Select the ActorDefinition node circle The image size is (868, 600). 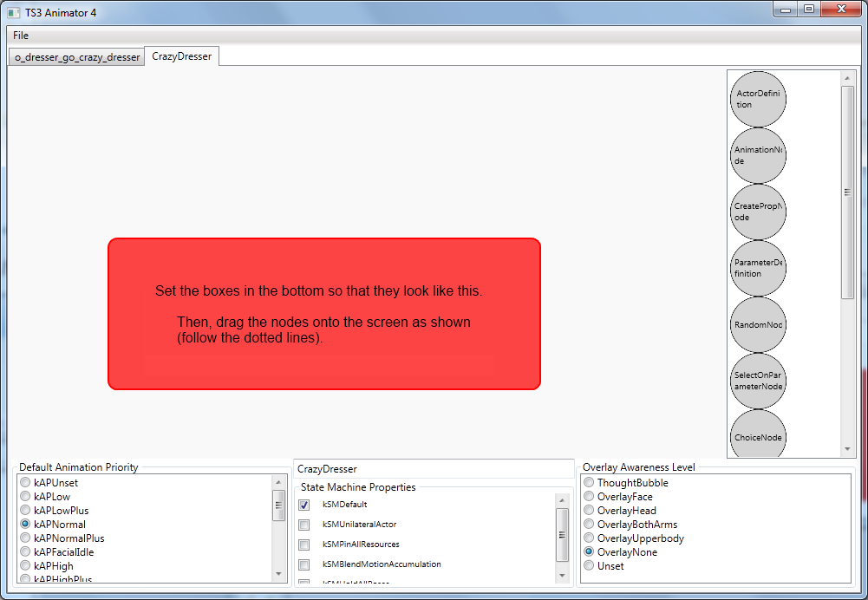[x=758, y=99]
